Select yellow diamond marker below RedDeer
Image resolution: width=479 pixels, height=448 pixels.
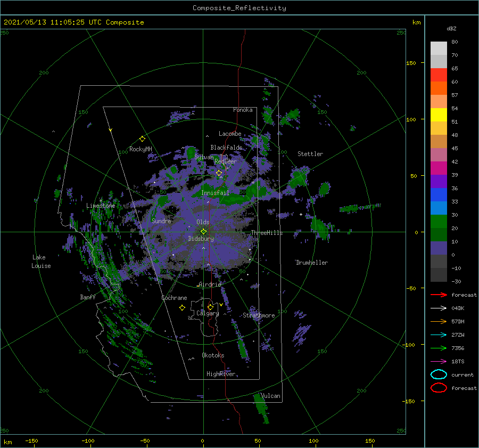click(219, 173)
